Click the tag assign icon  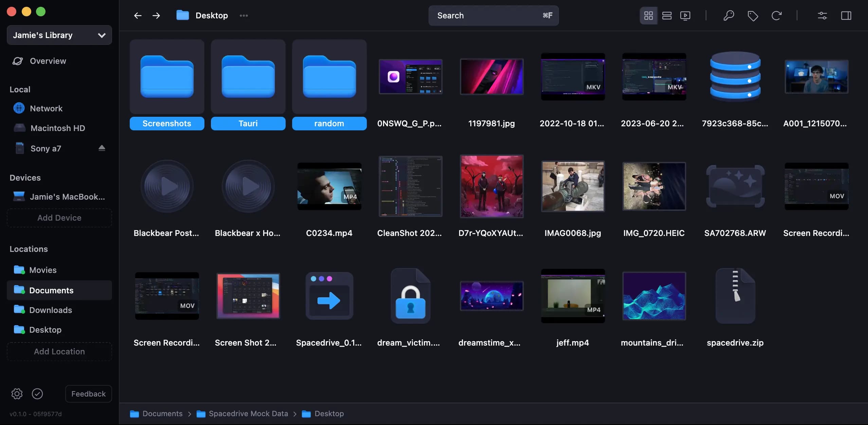pos(753,16)
